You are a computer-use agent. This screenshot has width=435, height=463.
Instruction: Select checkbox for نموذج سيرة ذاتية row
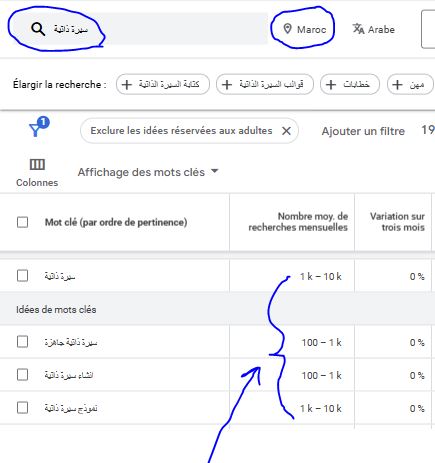[22, 408]
